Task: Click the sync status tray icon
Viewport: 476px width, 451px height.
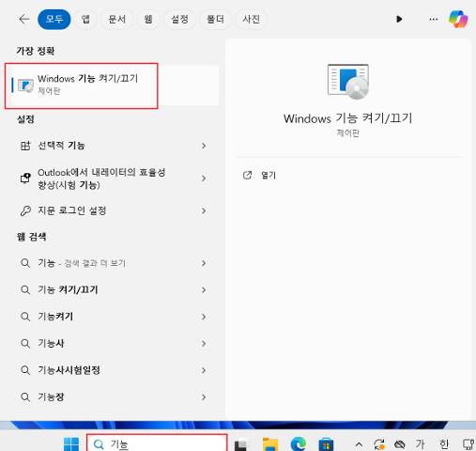Action: tap(379, 444)
